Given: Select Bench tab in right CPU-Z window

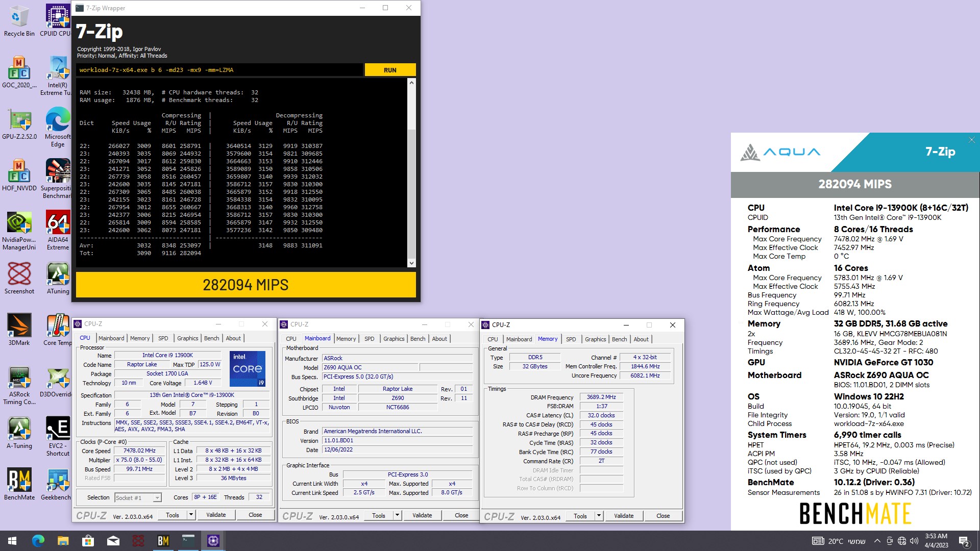Looking at the screenshot, I should tap(619, 339).
